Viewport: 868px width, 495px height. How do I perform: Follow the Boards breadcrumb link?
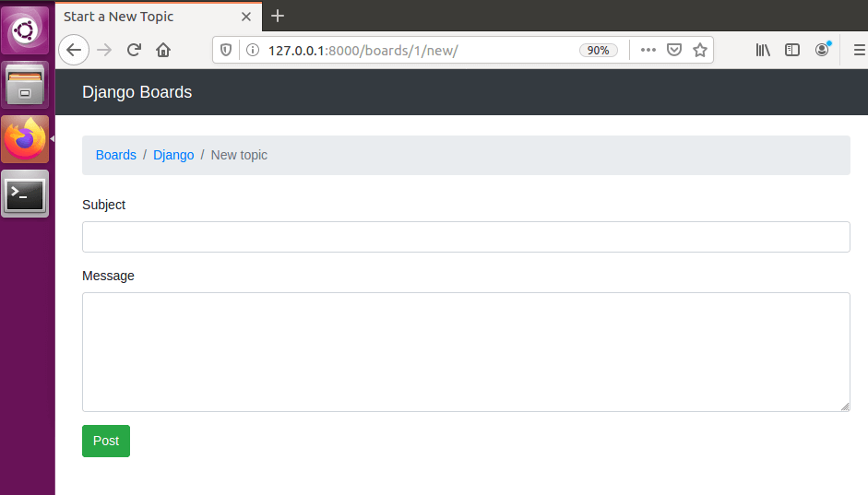coord(115,155)
